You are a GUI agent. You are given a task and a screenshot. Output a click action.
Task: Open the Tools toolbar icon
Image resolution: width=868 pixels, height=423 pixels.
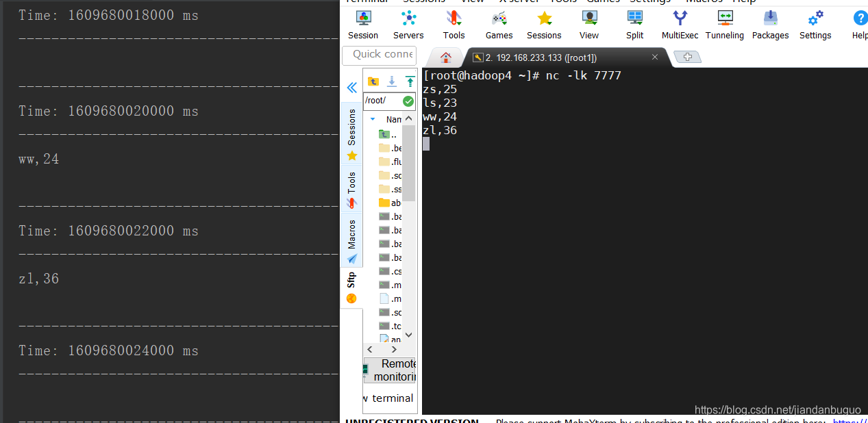point(454,25)
